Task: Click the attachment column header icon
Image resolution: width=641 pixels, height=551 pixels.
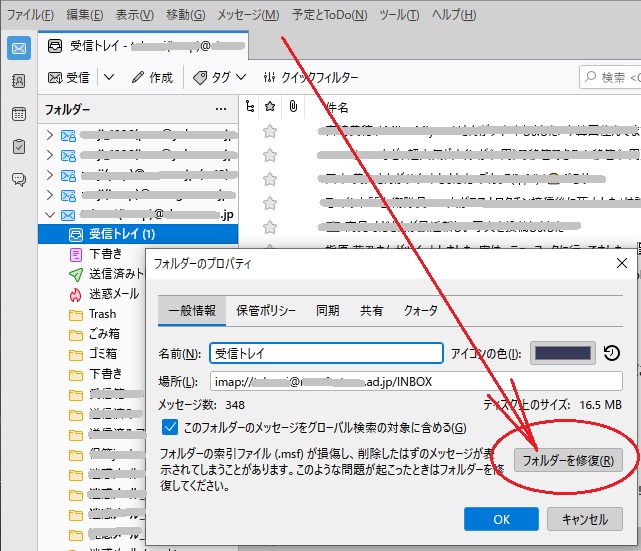Action: tap(293, 107)
